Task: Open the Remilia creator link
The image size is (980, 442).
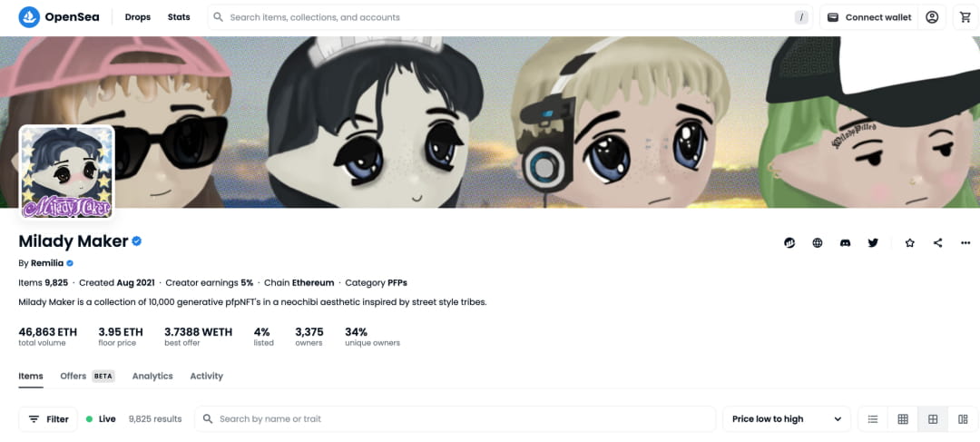Action: click(47, 263)
